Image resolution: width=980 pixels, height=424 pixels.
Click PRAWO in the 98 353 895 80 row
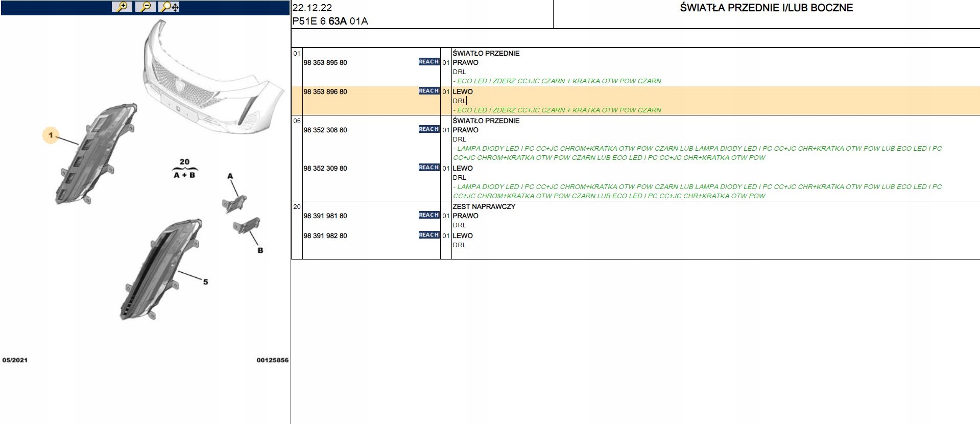(x=465, y=63)
